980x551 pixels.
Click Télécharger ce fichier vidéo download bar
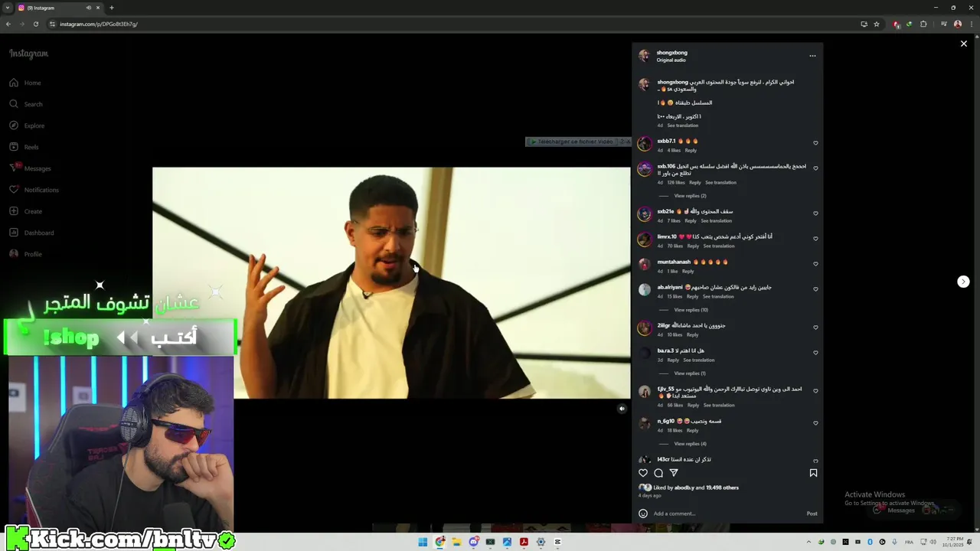[578, 142]
